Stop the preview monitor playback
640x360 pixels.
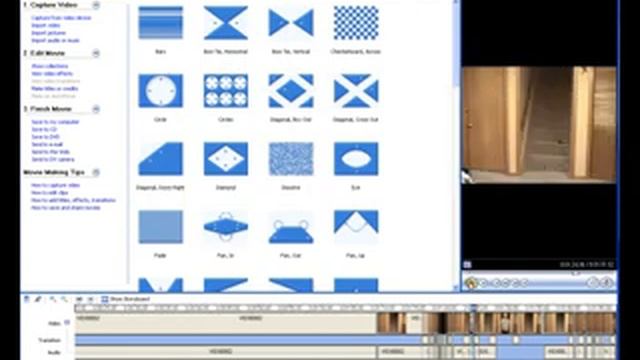[483, 282]
